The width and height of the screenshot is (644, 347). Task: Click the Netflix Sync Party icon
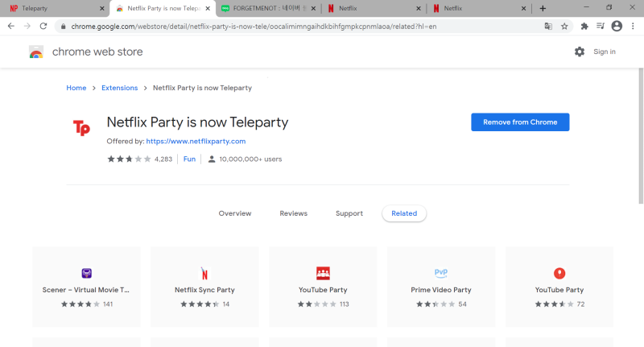click(x=204, y=273)
